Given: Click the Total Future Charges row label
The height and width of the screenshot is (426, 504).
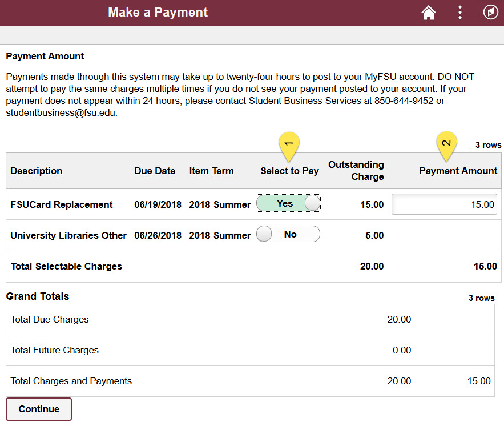Looking at the screenshot, I should [x=54, y=350].
